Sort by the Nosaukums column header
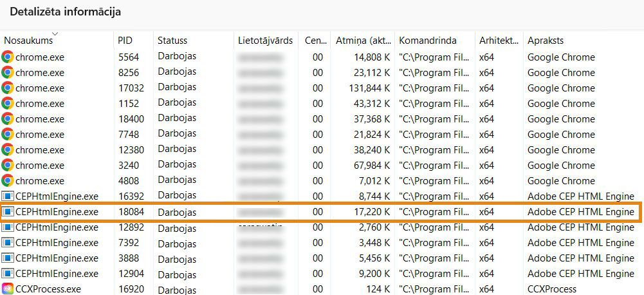Viewport: 644px width, 295px height. tap(28, 41)
